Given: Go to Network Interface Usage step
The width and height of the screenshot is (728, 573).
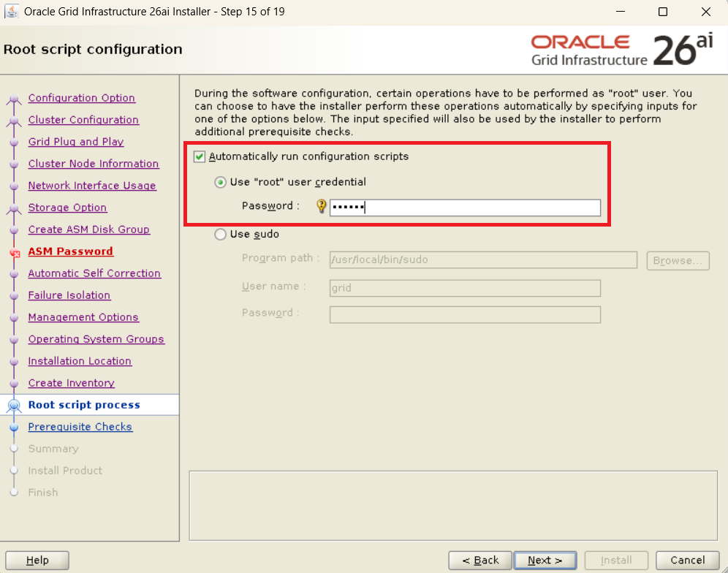Looking at the screenshot, I should [x=92, y=186].
